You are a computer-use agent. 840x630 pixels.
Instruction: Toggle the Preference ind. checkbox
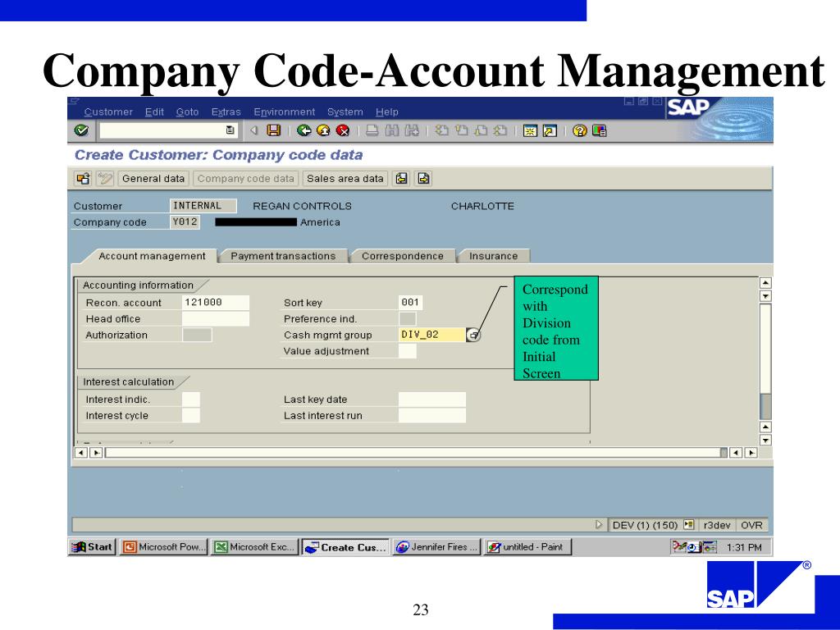[407, 319]
